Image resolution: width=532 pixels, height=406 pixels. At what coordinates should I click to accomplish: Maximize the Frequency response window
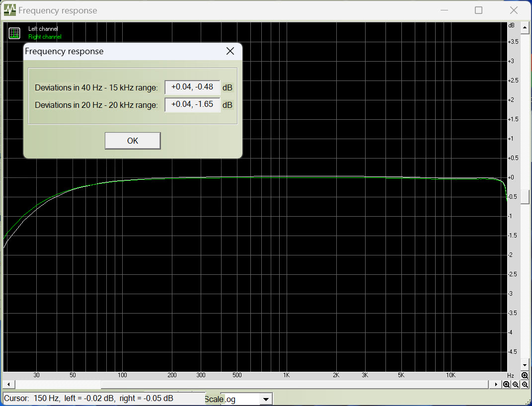(x=478, y=10)
